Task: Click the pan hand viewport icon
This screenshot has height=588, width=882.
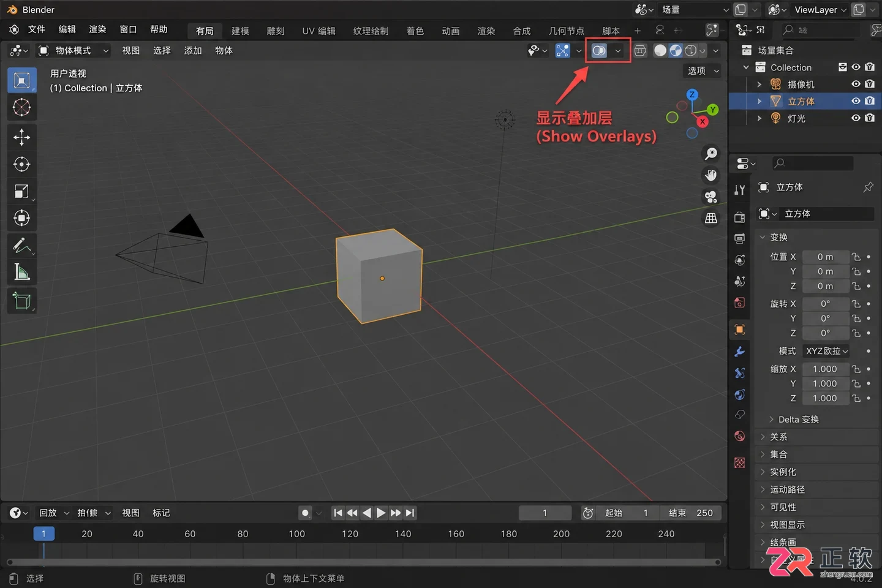Action: click(x=710, y=175)
